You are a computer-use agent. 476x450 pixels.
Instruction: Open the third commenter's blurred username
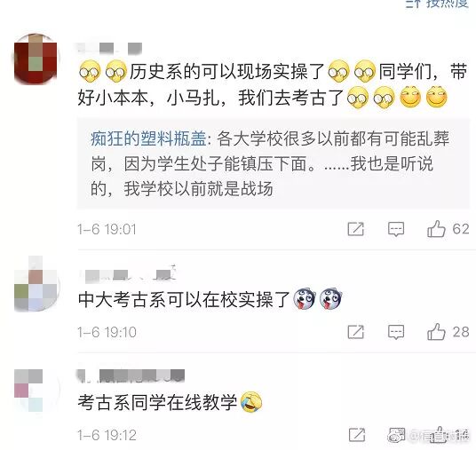coord(131,376)
